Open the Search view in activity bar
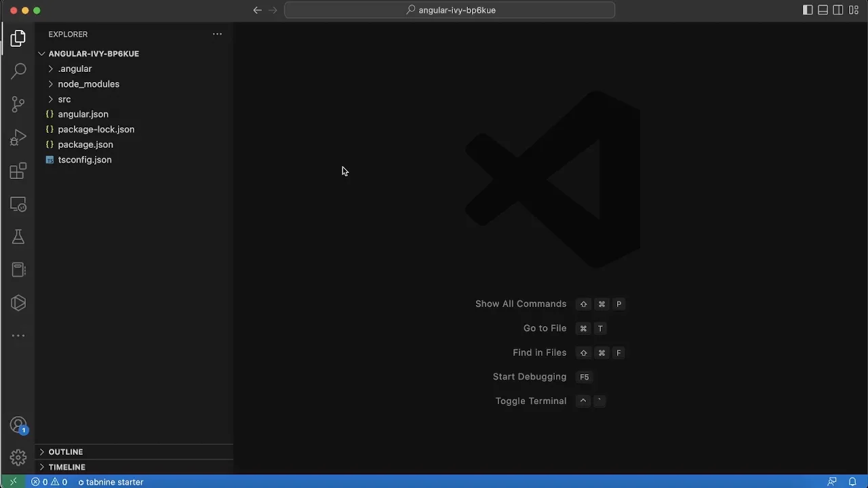868x488 pixels. tap(18, 71)
